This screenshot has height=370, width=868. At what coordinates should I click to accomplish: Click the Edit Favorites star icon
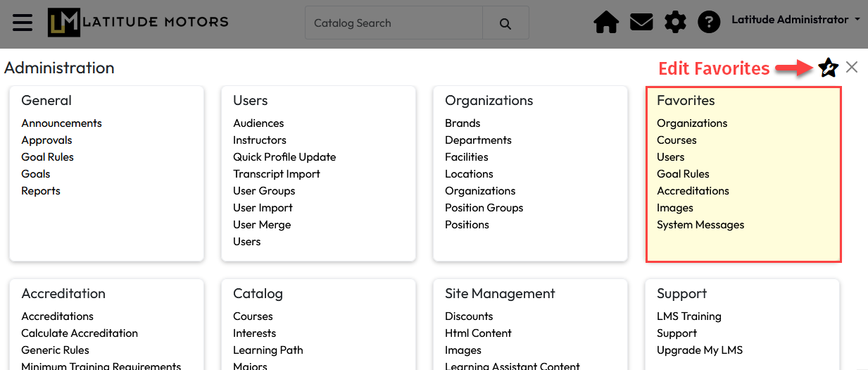tap(829, 68)
